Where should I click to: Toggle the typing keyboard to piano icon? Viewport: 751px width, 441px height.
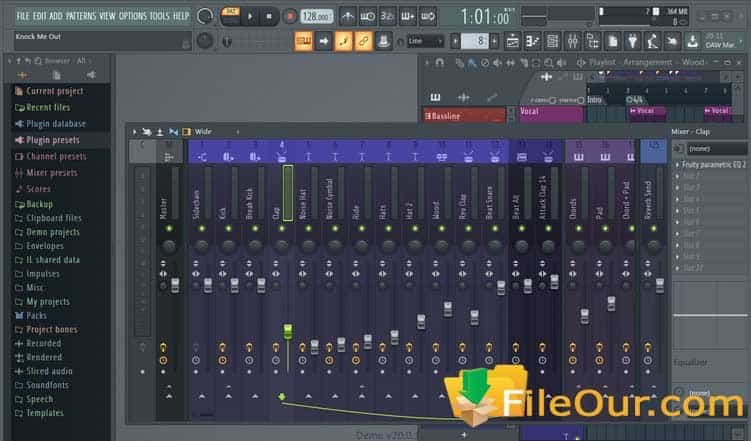pos(303,41)
